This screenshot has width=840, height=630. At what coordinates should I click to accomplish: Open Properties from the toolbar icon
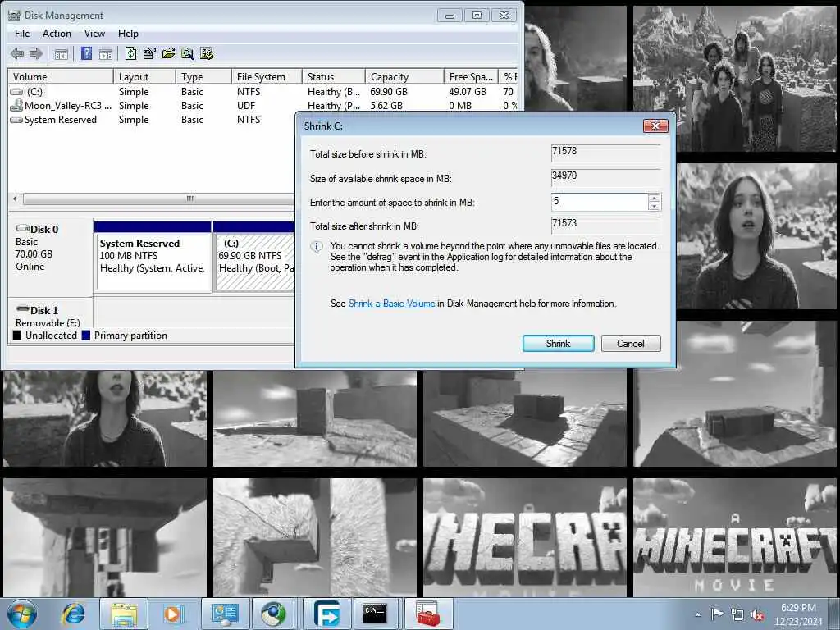click(149, 53)
